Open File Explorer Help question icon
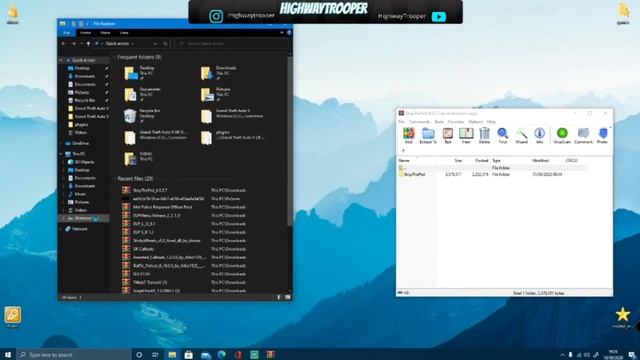 (289, 33)
